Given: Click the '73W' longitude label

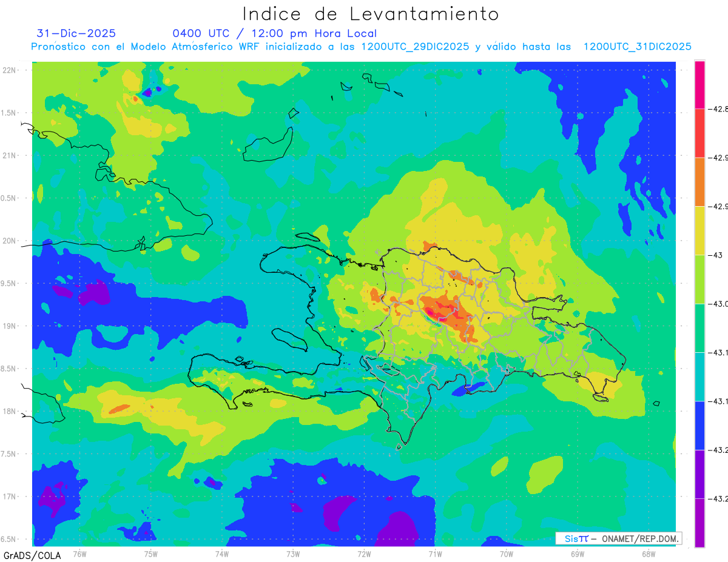Looking at the screenshot, I should (293, 554).
